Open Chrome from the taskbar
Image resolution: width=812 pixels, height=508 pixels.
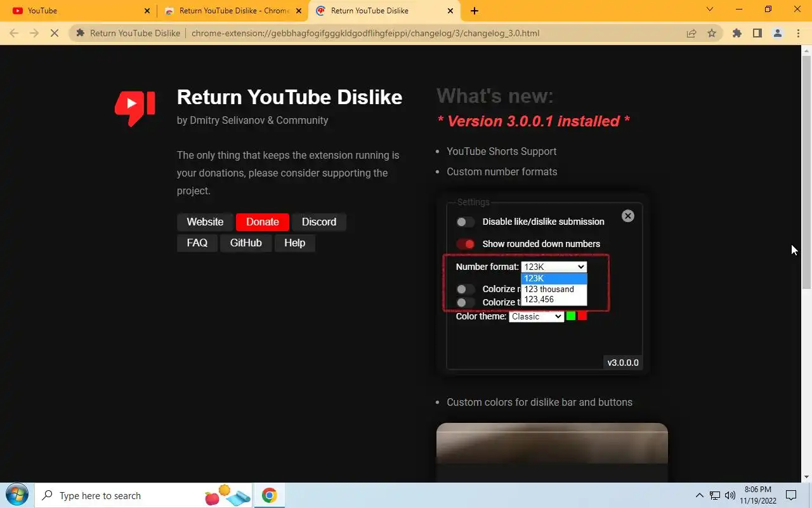270,495
